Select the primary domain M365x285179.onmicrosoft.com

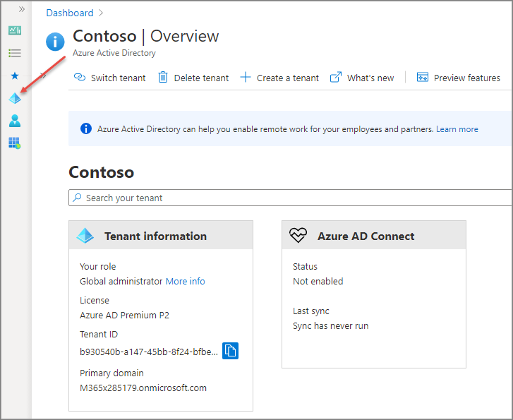pos(143,388)
